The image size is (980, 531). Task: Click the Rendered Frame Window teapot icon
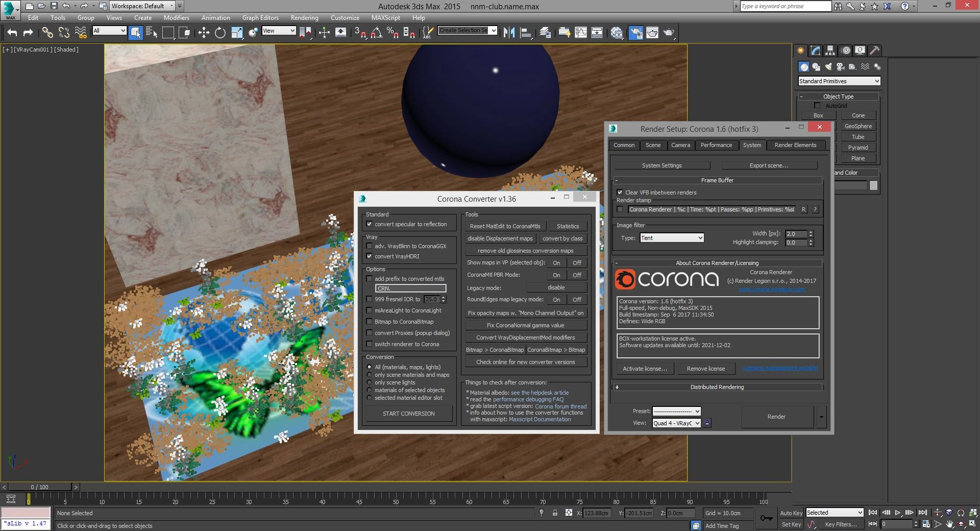click(652, 33)
